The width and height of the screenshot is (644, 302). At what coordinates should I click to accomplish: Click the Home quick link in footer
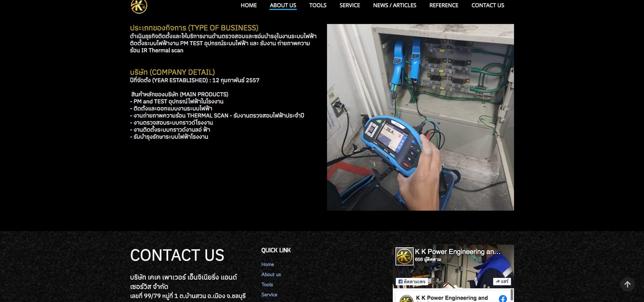[x=268, y=264]
